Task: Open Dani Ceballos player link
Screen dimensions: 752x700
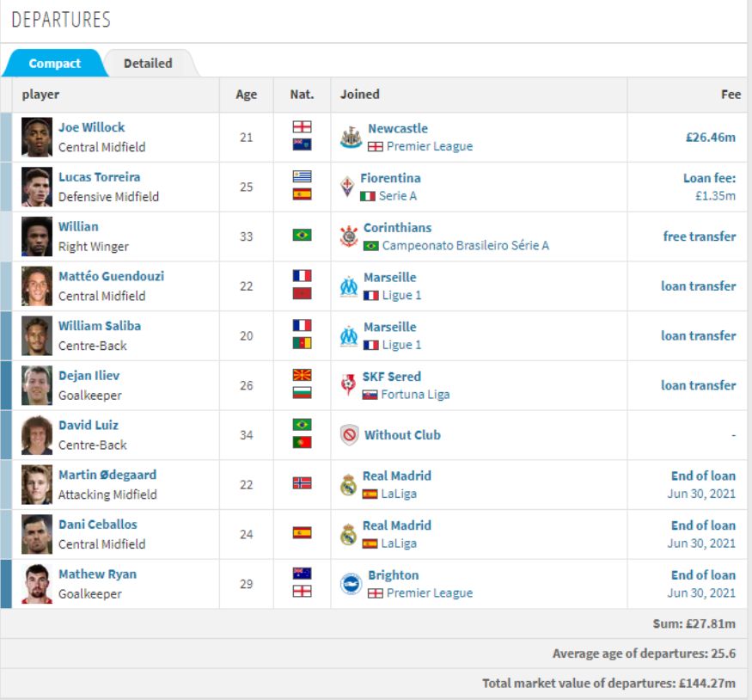Action: (98, 525)
